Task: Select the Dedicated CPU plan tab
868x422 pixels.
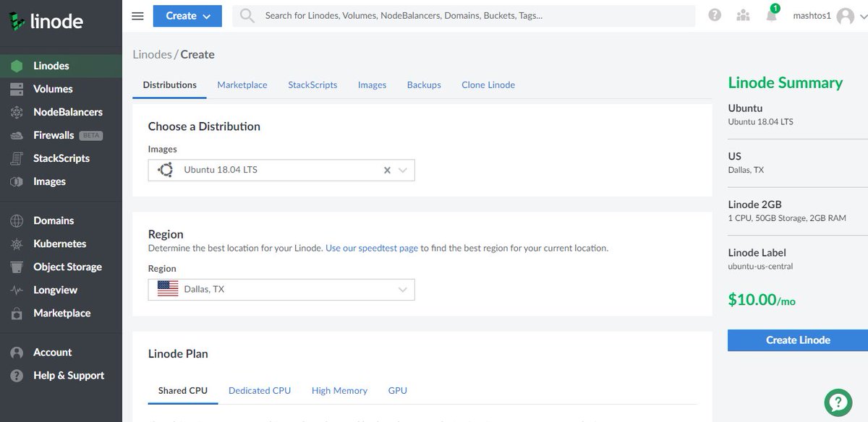Action: point(260,390)
